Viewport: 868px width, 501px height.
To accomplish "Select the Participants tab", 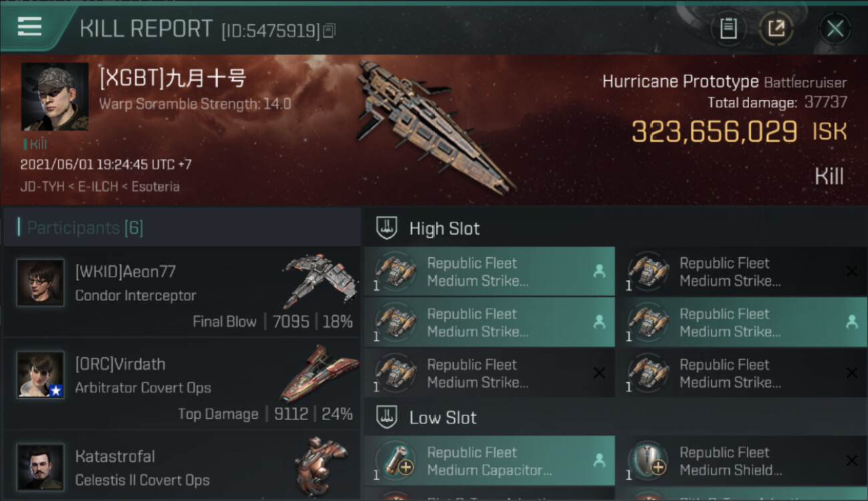I will 85,228.
